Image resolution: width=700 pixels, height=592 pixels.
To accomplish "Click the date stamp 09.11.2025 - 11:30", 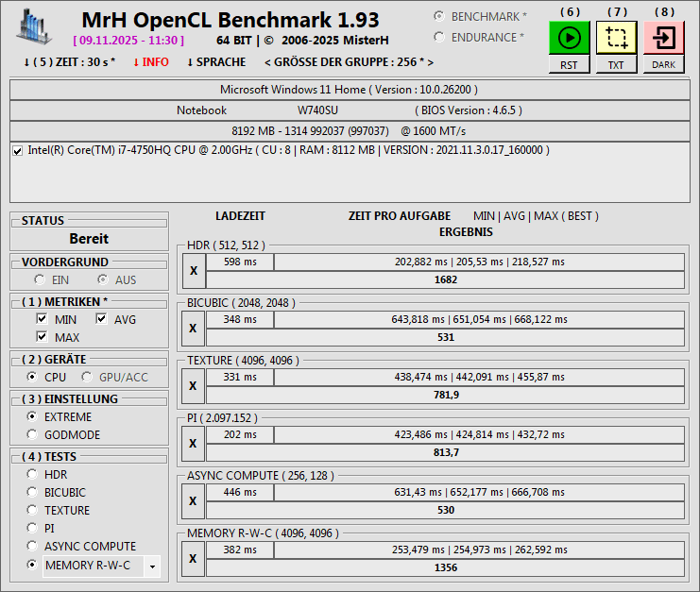I will tap(128, 41).
